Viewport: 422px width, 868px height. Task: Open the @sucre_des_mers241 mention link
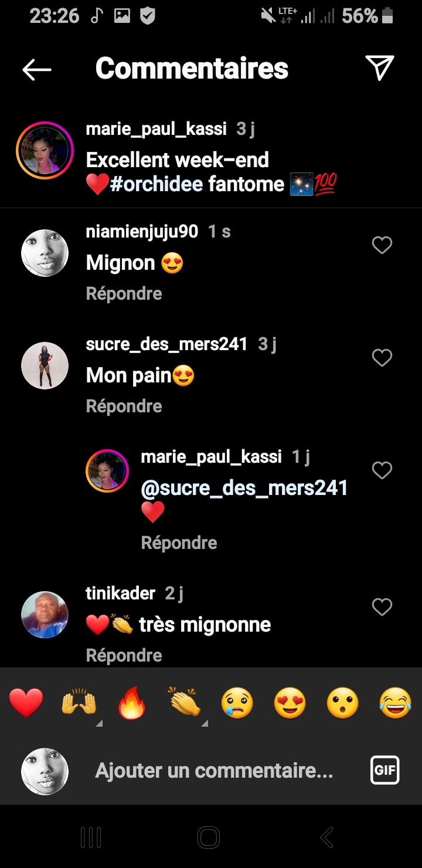244,488
